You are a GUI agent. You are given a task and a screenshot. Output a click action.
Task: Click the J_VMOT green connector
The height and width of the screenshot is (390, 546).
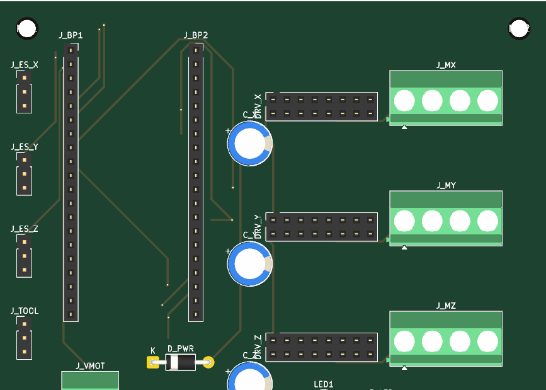coord(90,380)
